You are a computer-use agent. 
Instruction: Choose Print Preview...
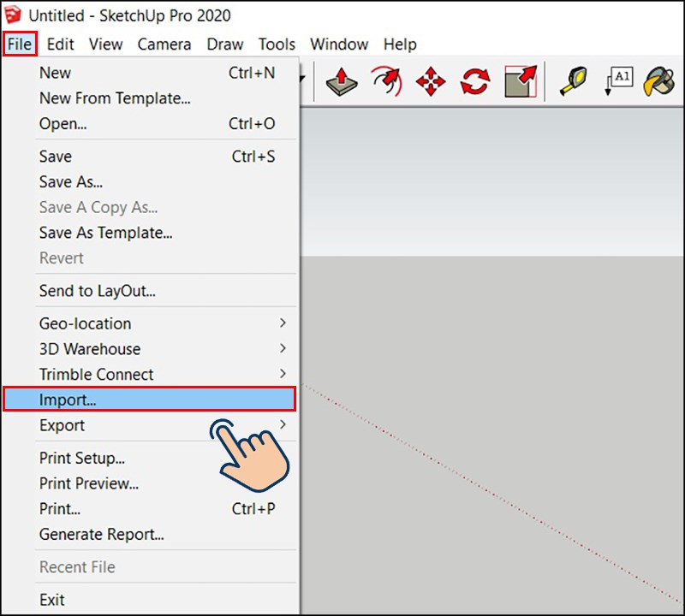(x=150, y=483)
